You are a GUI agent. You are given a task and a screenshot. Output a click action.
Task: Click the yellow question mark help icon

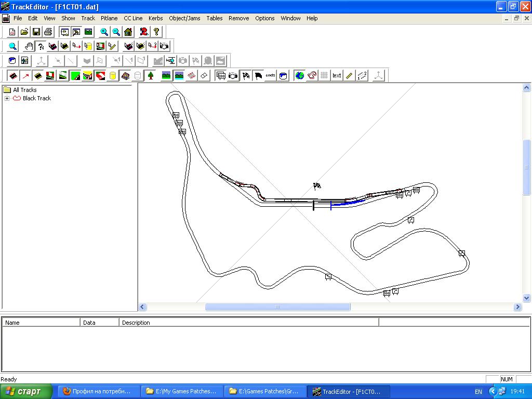coord(156,32)
